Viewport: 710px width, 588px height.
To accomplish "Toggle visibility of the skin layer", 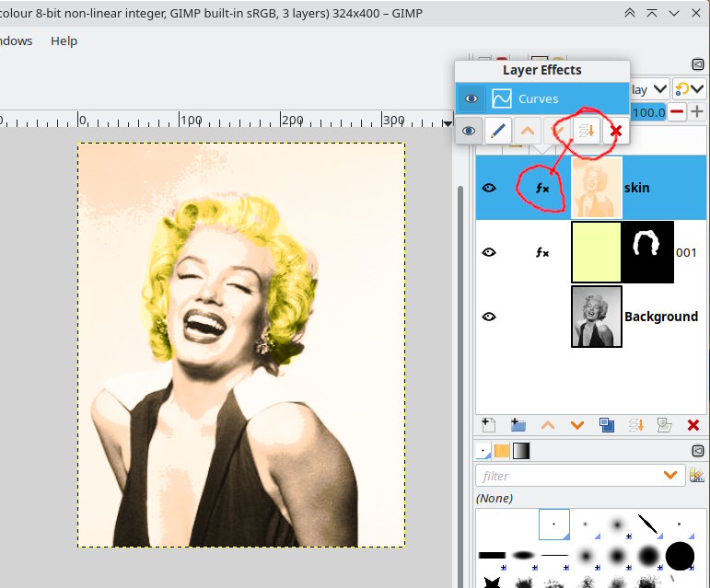I will click(489, 188).
